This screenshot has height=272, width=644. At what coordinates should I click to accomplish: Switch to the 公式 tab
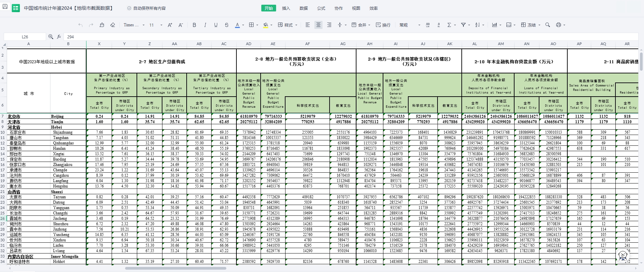pos(321,8)
